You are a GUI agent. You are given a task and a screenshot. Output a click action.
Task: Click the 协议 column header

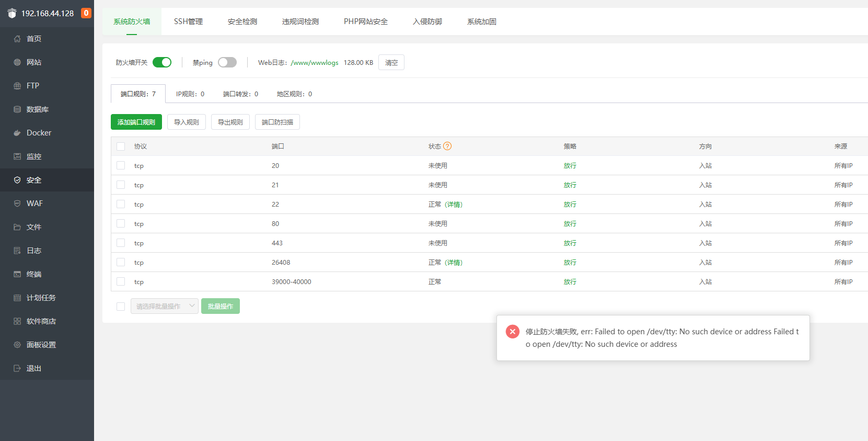141,146
